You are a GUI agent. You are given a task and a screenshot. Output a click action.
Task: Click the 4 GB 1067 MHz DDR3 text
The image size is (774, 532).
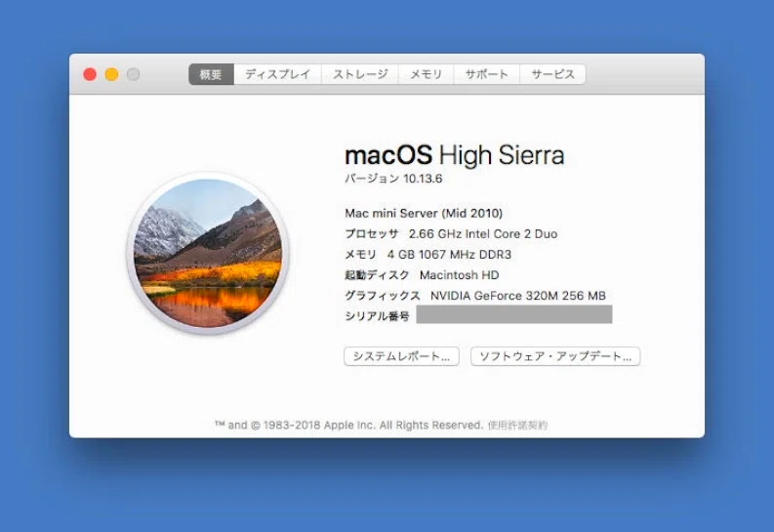(449, 255)
